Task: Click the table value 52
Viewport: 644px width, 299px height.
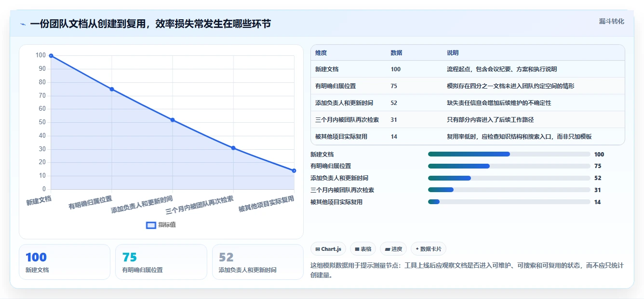Action: pos(394,103)
